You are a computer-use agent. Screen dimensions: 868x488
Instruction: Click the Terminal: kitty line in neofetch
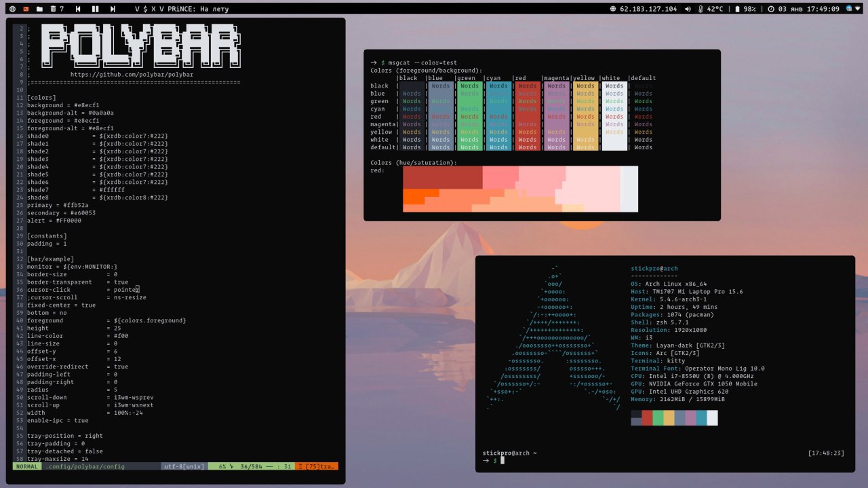click(658, 360)
